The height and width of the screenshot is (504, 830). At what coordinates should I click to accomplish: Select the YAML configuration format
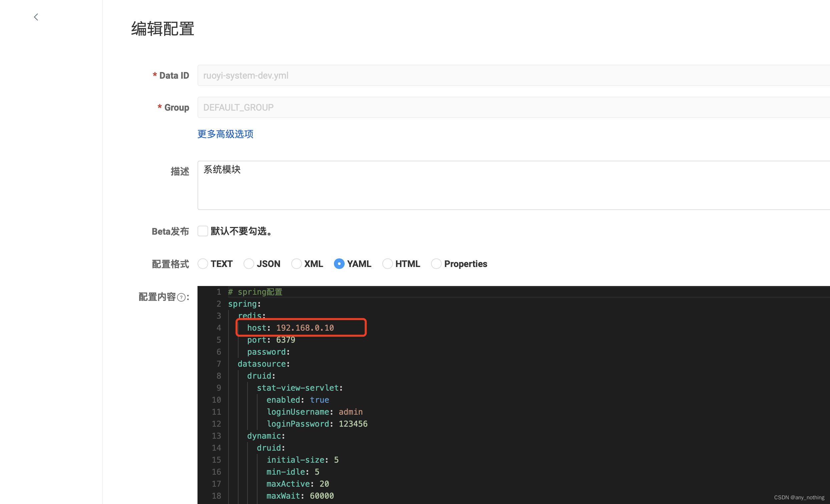(339, 264)
